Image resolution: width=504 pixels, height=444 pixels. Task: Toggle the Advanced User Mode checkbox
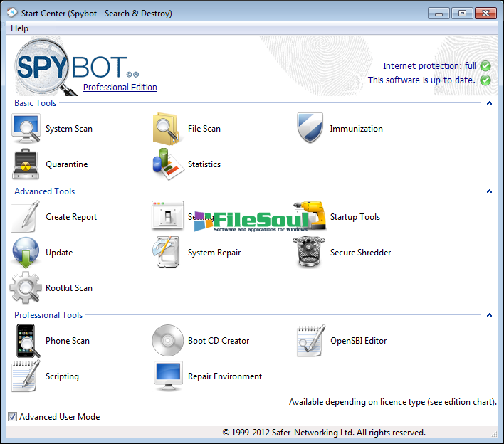[x=12, y=417]
